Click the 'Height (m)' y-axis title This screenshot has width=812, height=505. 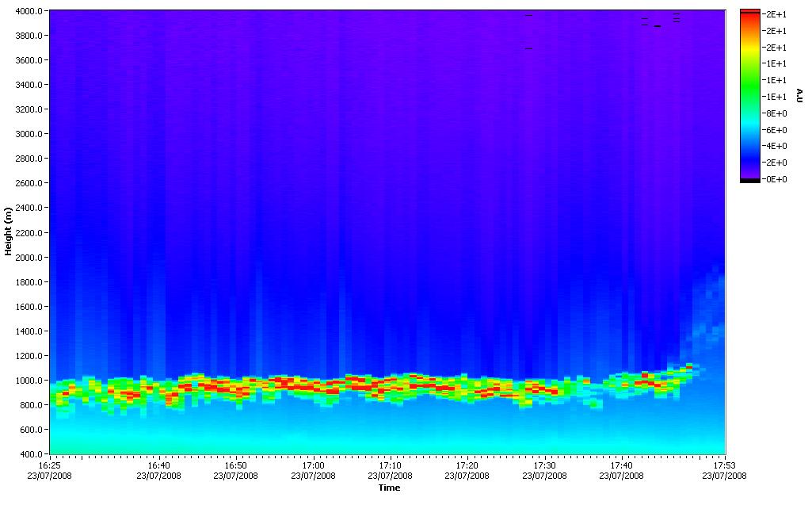click(x=8, y=231)
